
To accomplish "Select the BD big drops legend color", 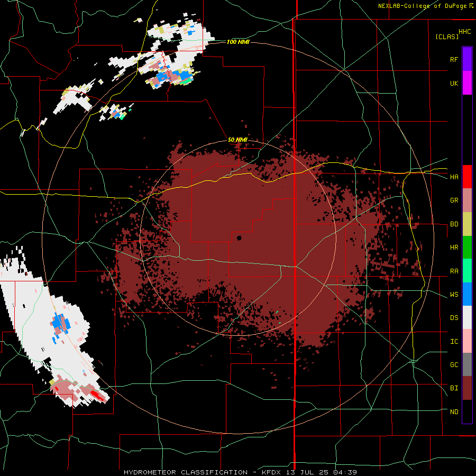I will [x=467, y=224].
